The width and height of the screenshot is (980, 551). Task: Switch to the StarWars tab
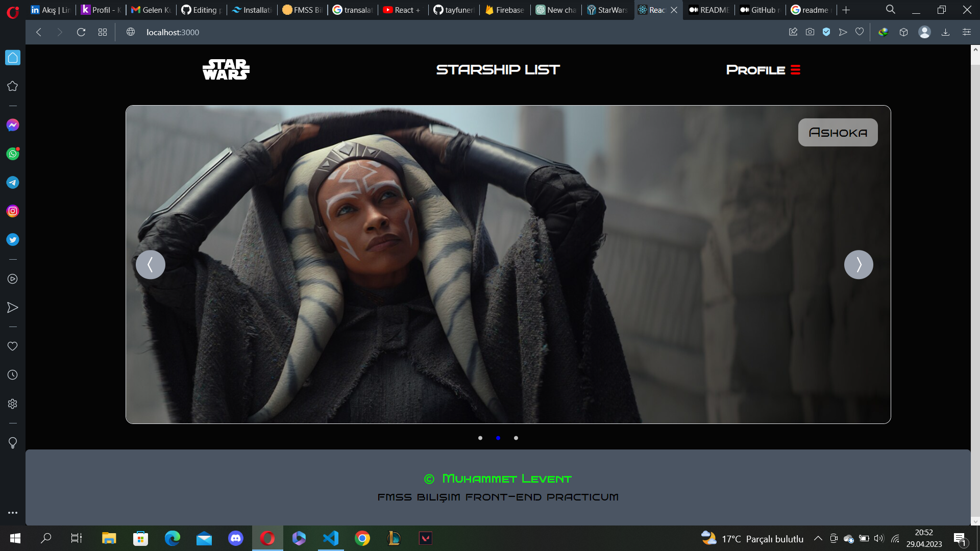pyautogui.click(x=607, y=10)
